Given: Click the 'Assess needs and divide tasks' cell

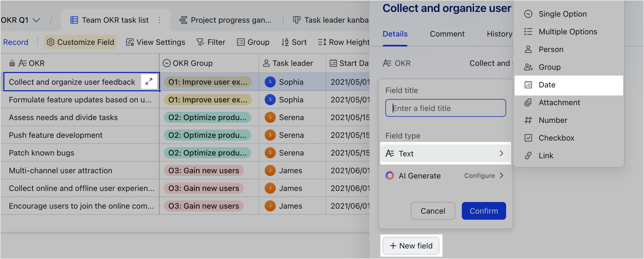Looking at the screenshot, I should tap(80, 117).
